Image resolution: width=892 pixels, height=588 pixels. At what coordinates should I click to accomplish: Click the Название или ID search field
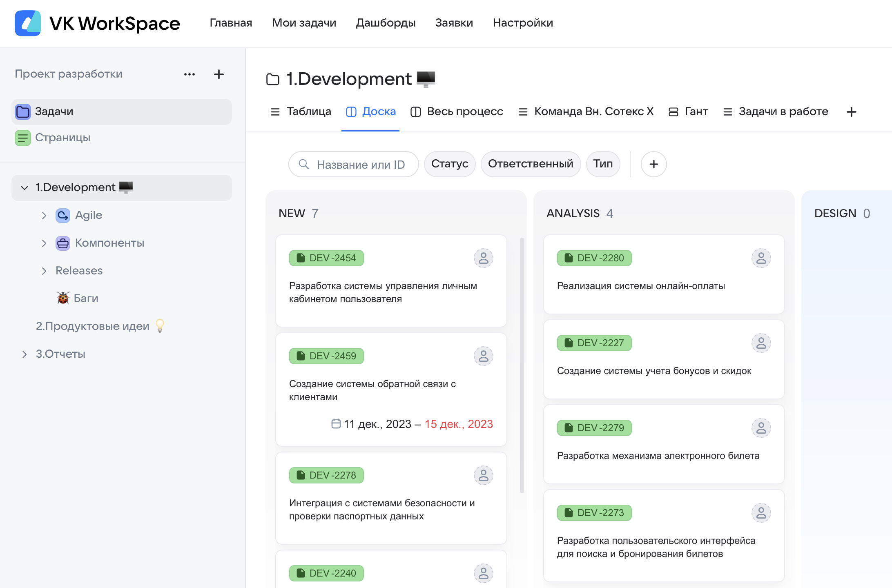coord(359,165)
